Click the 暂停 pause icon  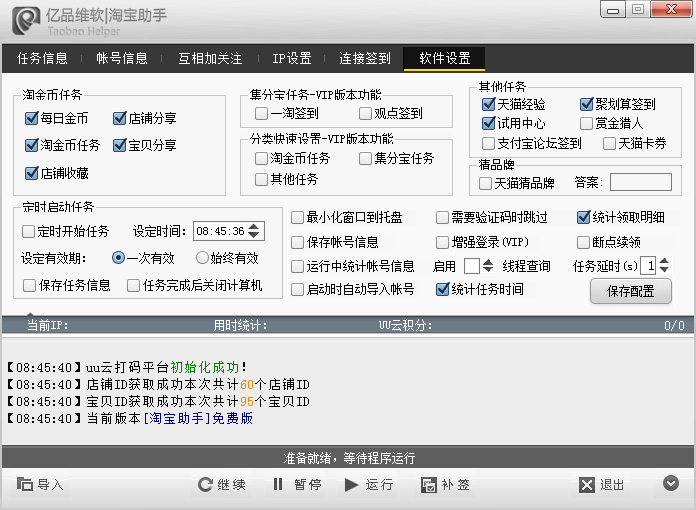point(278,484)
